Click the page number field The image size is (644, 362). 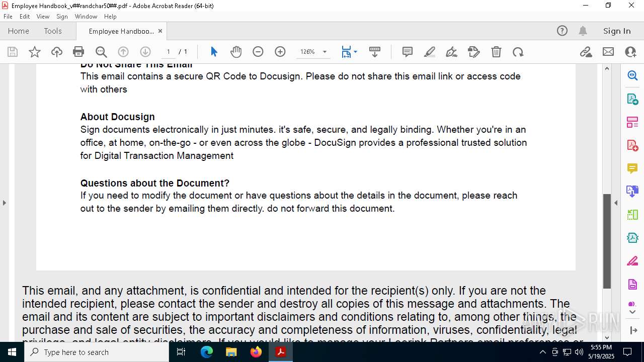[x=168, y=52]
